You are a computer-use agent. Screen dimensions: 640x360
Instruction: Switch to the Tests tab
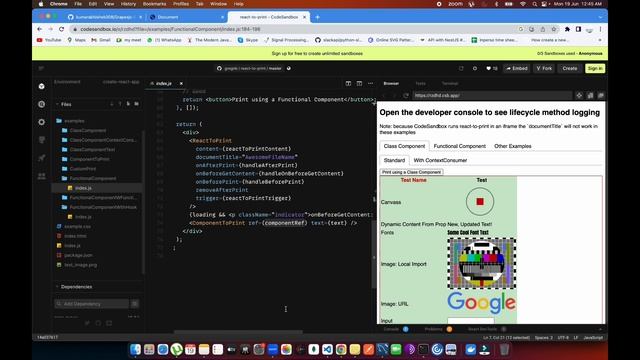(x=420, y=83)
